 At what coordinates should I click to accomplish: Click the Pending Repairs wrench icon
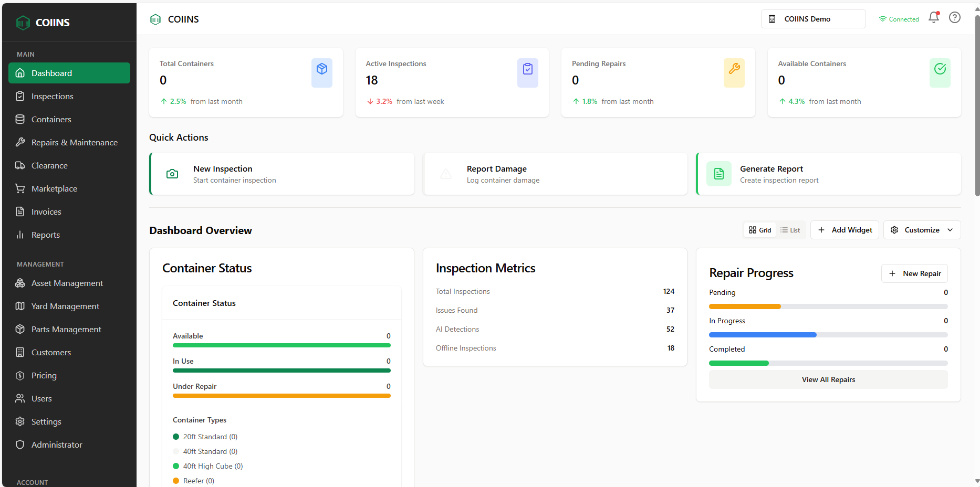coord(734,69)
